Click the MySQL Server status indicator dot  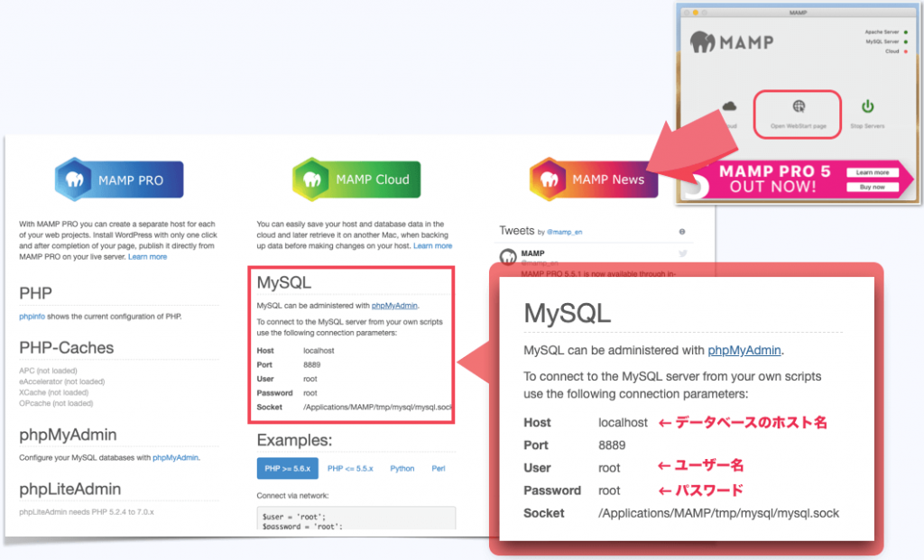tap(906, 41)
